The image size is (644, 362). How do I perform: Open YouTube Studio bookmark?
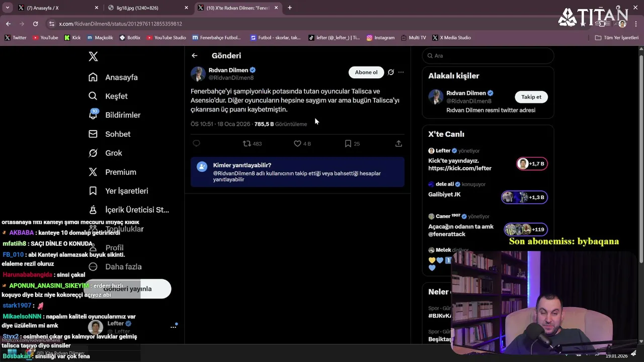pyautogui.click(x=166, y=38)
